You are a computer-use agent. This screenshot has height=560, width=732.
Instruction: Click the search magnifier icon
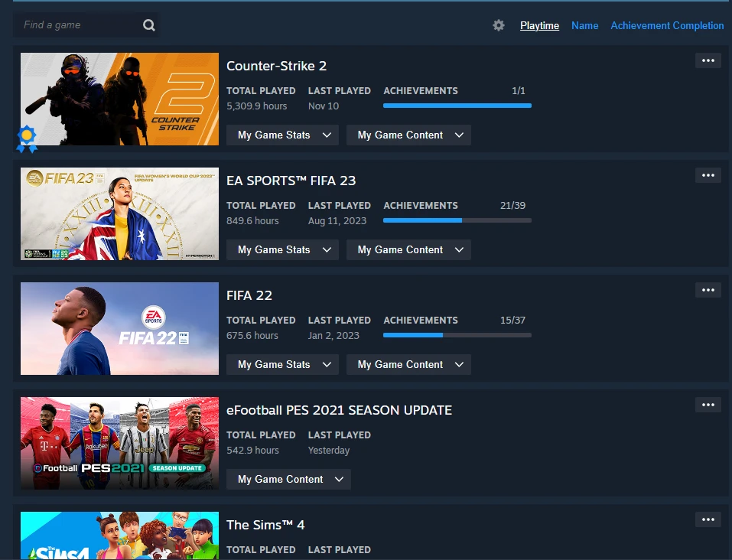point(148,25)
